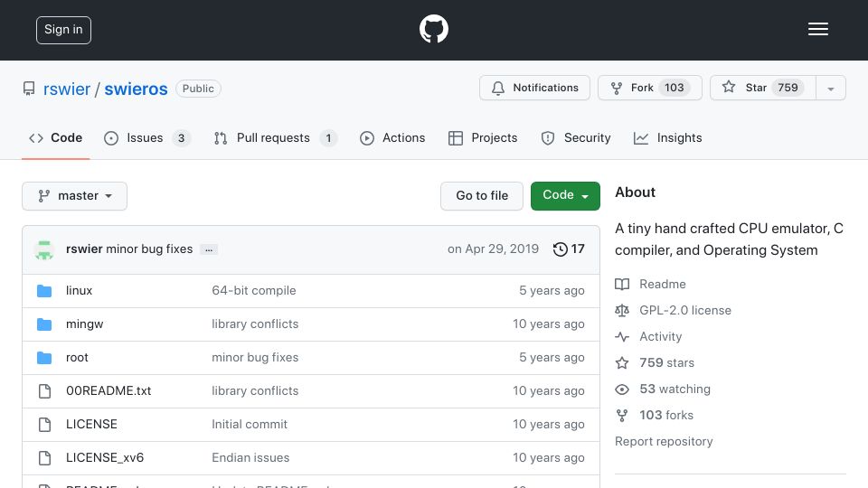Click the Report repository link
This screenshot has height=488, width=868.
(x=664, y=442)
